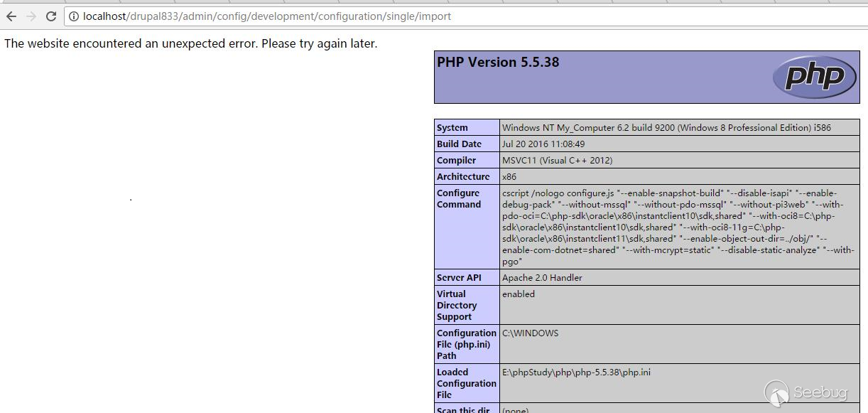Screen dimensions: 868x413
Task: Select the value "Apache 2.0 Handler"
Action: coord(542,278)
